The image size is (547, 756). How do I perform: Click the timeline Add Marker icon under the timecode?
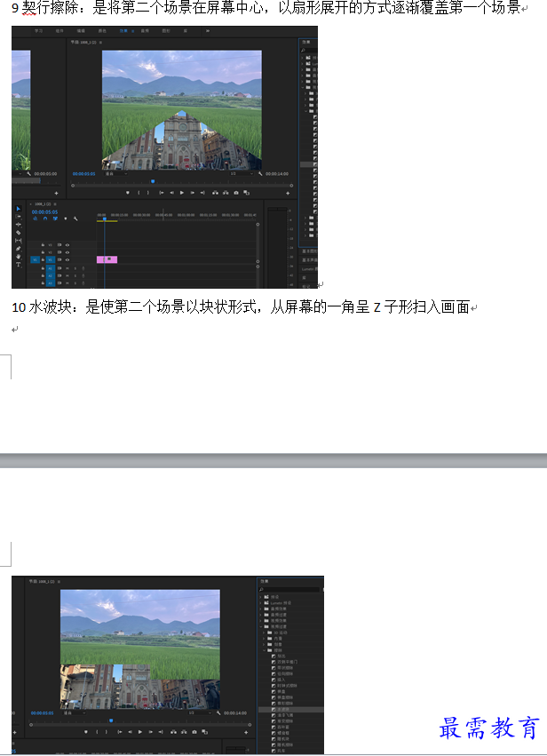(x=66, y=219)
